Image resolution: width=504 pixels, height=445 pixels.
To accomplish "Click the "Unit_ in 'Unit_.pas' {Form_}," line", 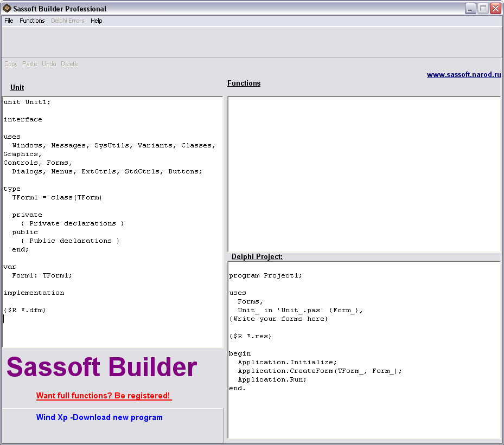I will (300, 310).
